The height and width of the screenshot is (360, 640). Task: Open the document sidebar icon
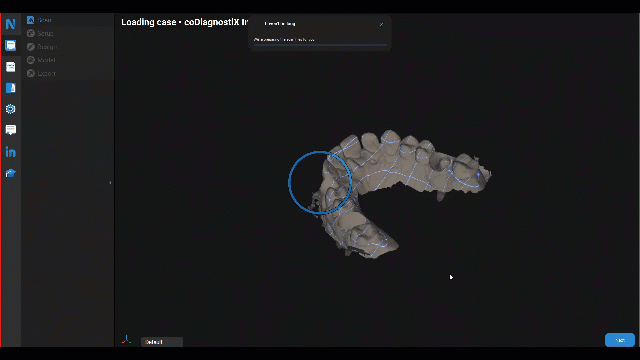click(x=11, y=88)
